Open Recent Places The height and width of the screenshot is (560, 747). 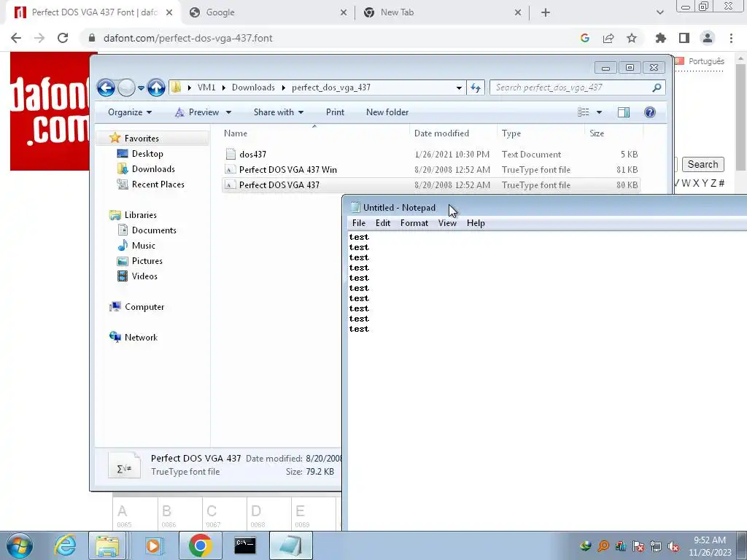[x=158, y=184]
